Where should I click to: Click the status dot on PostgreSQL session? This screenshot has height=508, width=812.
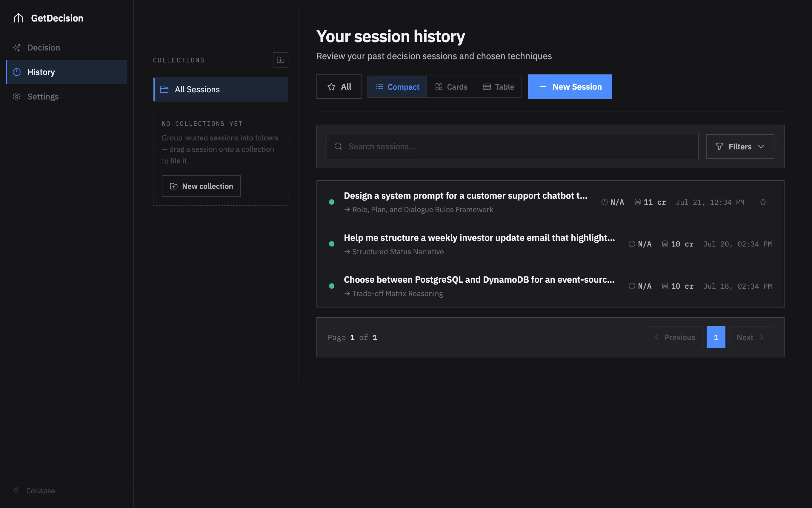click(331, 286)
